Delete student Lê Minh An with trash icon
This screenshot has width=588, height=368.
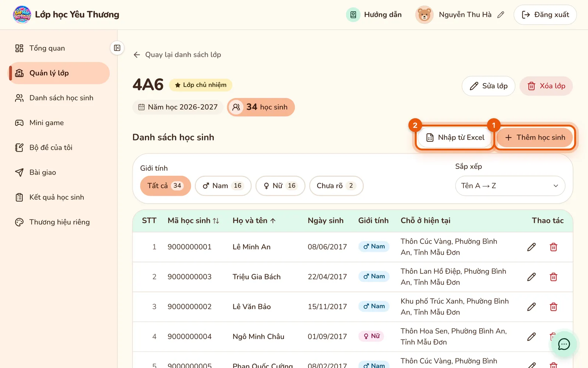[553, 247]
